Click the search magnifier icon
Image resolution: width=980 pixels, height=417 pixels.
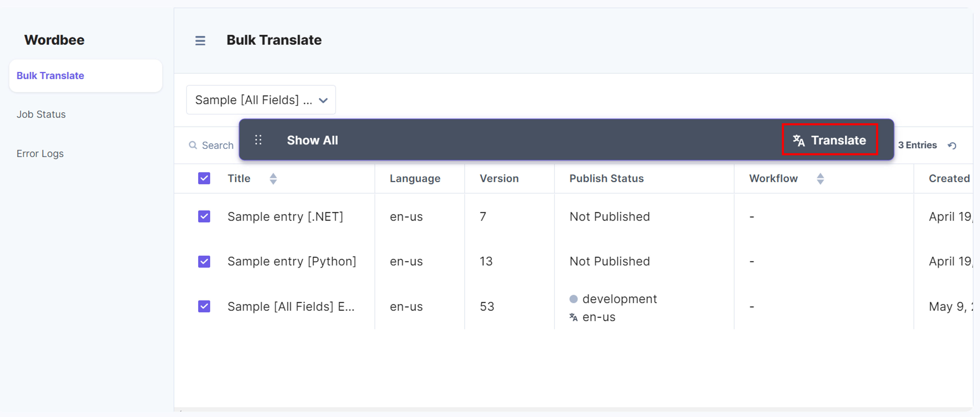pyautogui.click(x=193, y=145)
